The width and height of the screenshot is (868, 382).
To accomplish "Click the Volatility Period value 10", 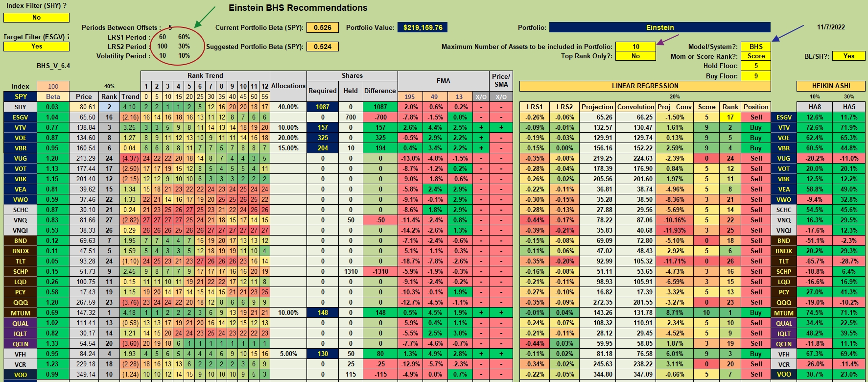I will [x=163, y=55].
